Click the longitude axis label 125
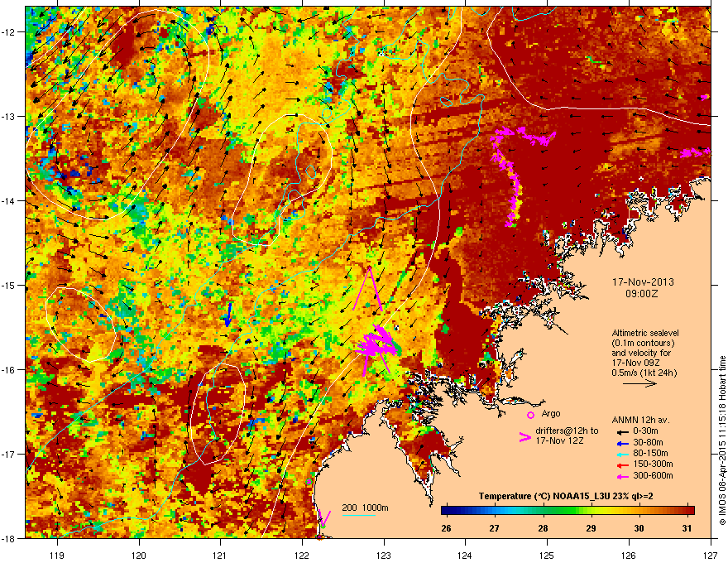This screenshot has width=728, height=563. click(547, 555)
